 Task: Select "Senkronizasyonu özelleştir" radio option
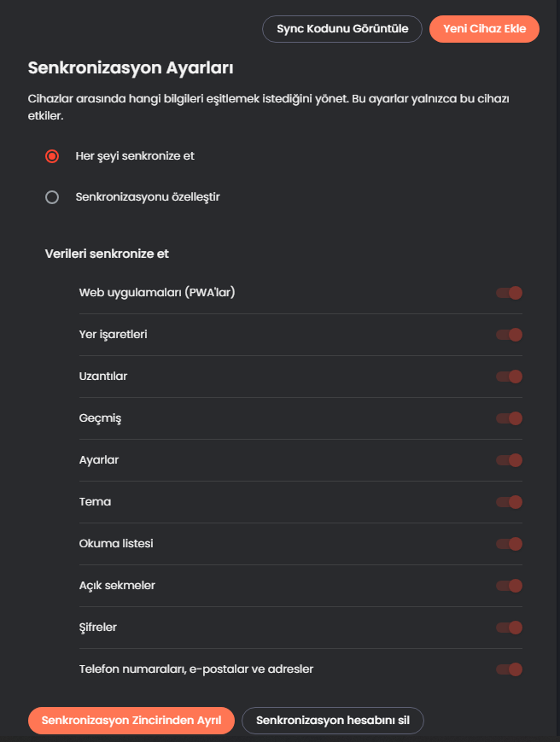52,197
